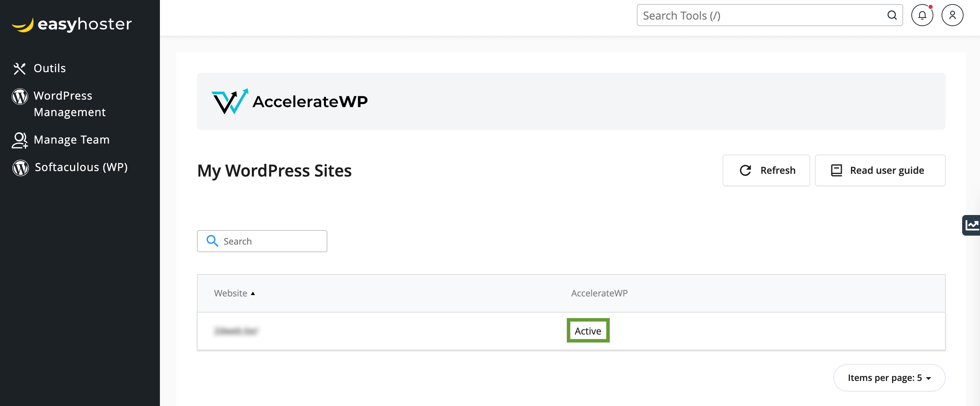Open the WordPress Management menu item
980x406 pixels.
click(70, 104)
